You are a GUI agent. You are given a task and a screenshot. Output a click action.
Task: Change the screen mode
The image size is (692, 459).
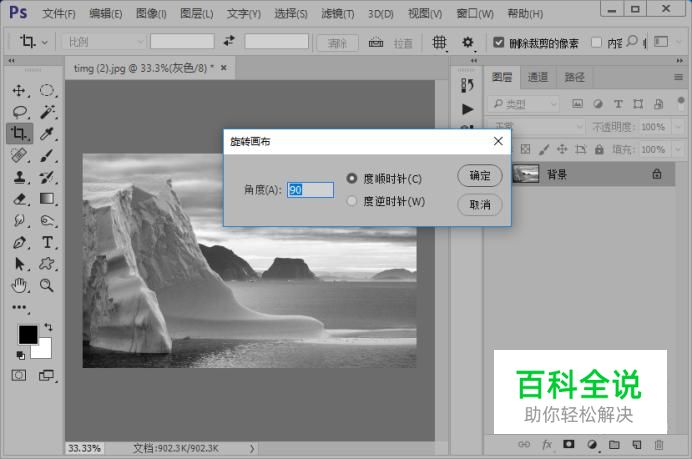click(x=46, y=376)
